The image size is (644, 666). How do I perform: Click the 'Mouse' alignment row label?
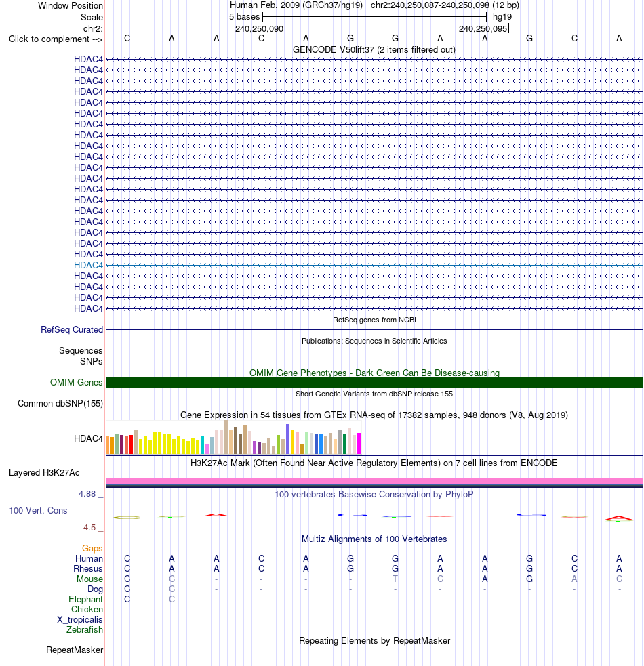[89, 579]
